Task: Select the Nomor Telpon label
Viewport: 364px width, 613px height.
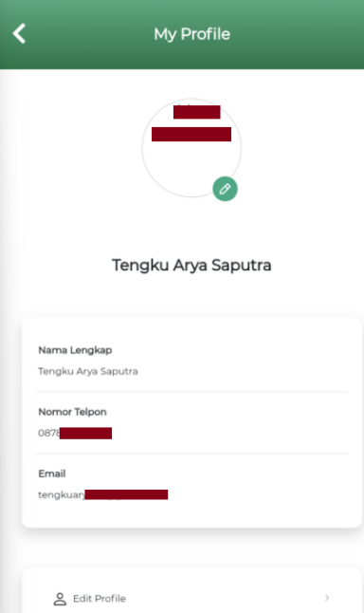Action: [x=72, y=412]
